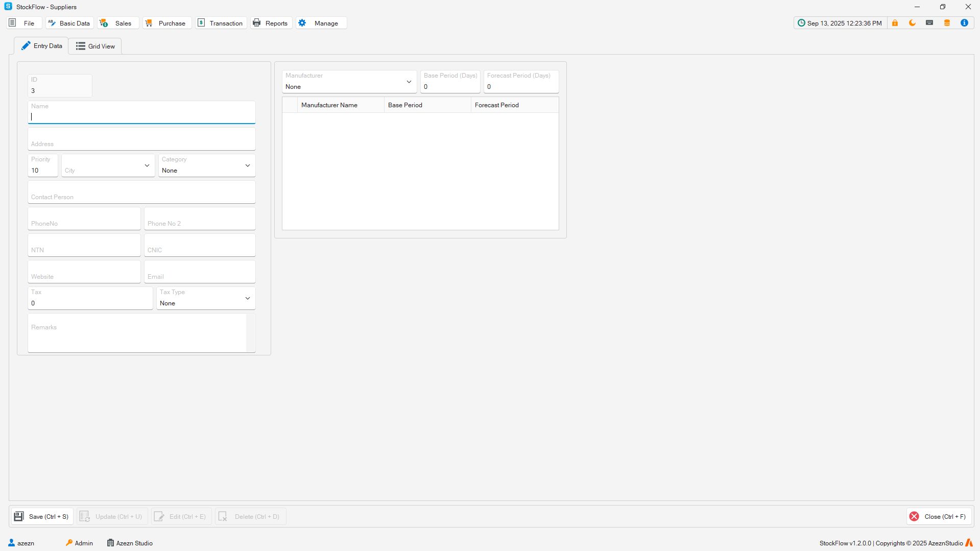This screenshot has height=551, width=980.
Task: Click the orange lock icon
Action: click(x=895, y=23)
